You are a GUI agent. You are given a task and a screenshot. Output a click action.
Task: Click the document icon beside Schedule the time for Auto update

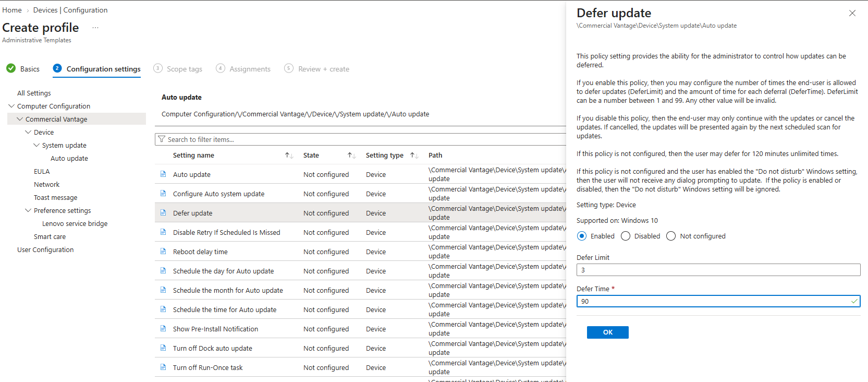pos(163,309)
